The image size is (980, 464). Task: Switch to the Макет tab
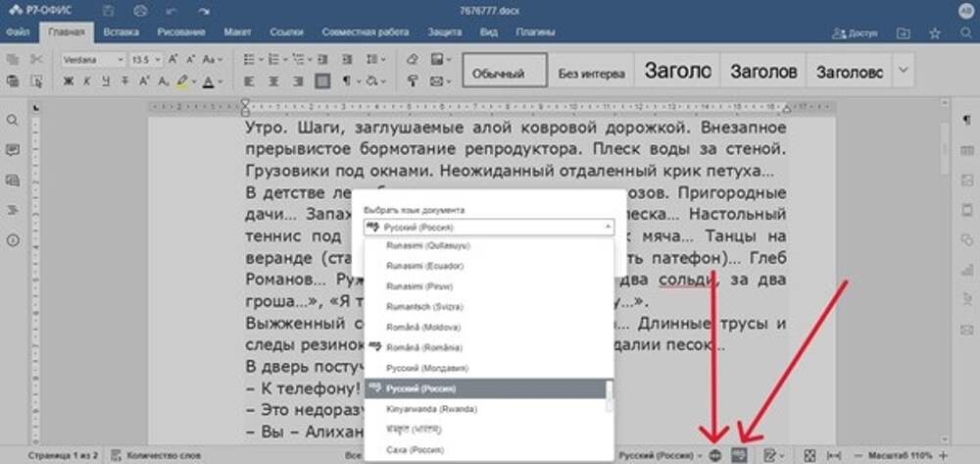237,32
